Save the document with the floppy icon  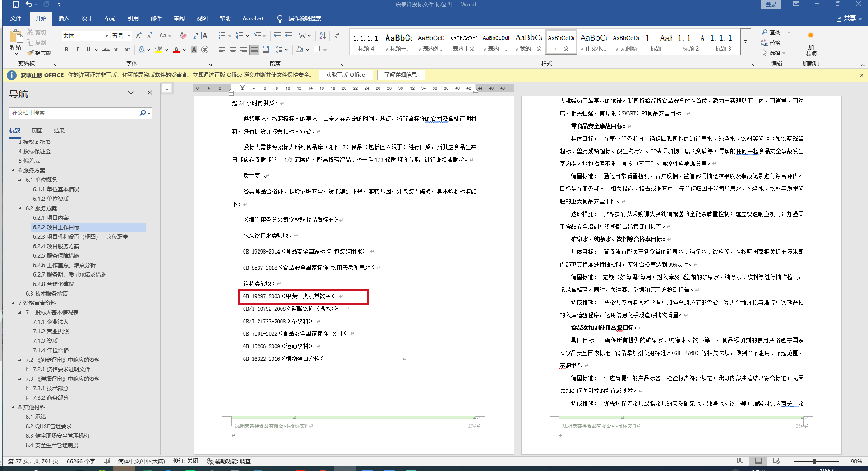point(15,5)
